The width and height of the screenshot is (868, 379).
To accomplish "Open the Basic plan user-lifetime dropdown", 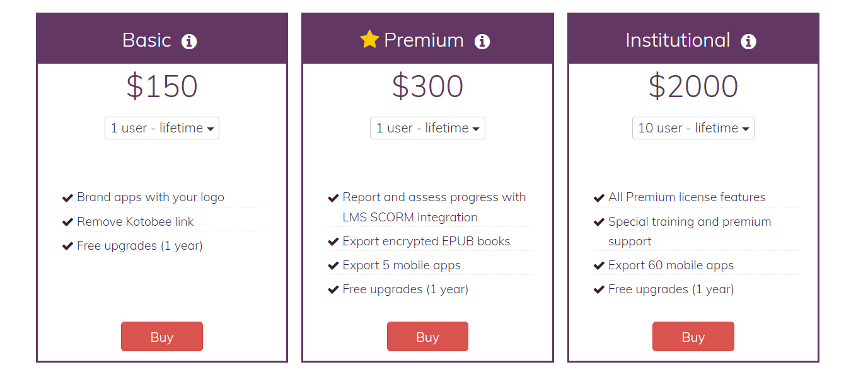I will pyautogui.click(x=162, y=128).
